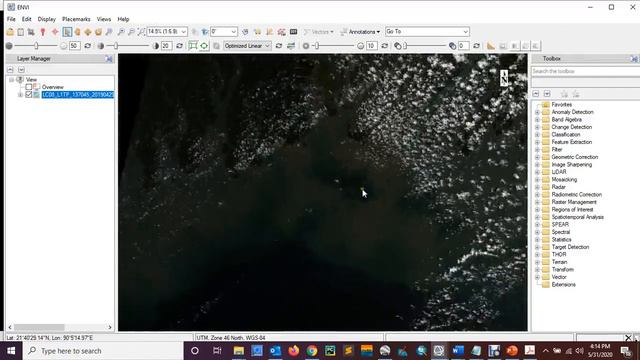Click the stretch on view extent icon

pyautogui.click(x=193, y=46)
